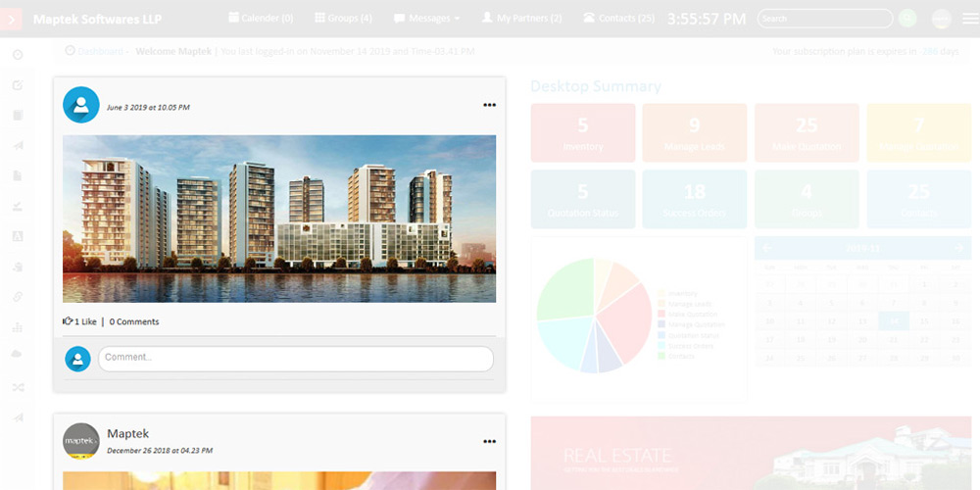This screenshot has width=980, height=490.
Task: Click the Dashboard breadcrumb link
Action: (x=100, y=51)
